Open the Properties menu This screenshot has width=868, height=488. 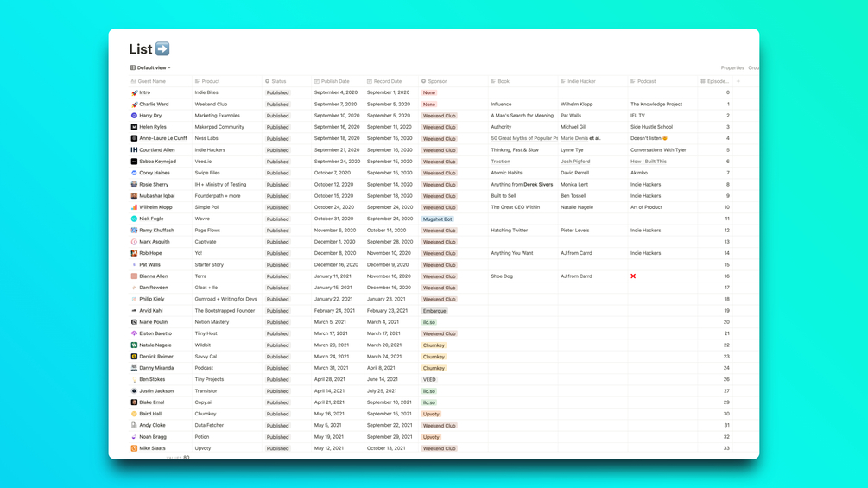point(732,67)
